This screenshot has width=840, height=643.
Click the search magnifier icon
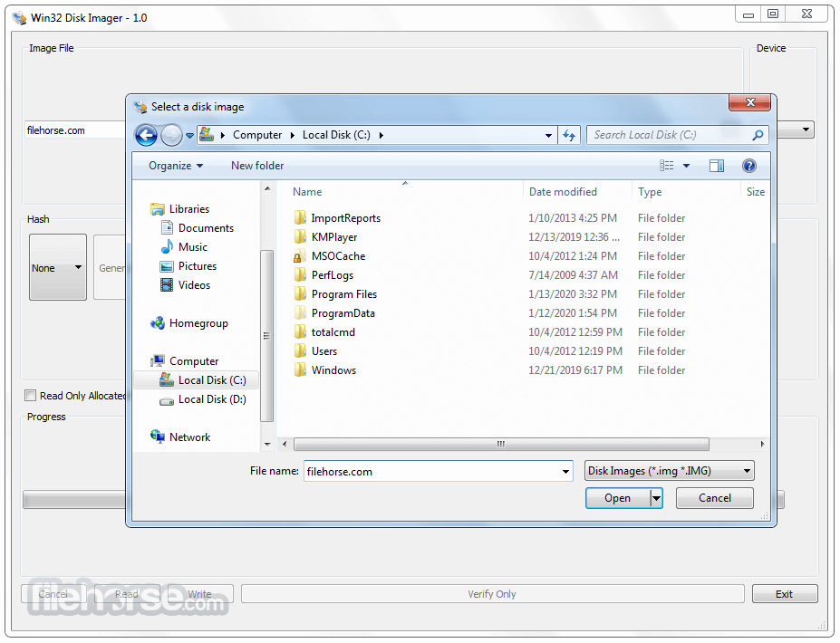coord(758,136)
